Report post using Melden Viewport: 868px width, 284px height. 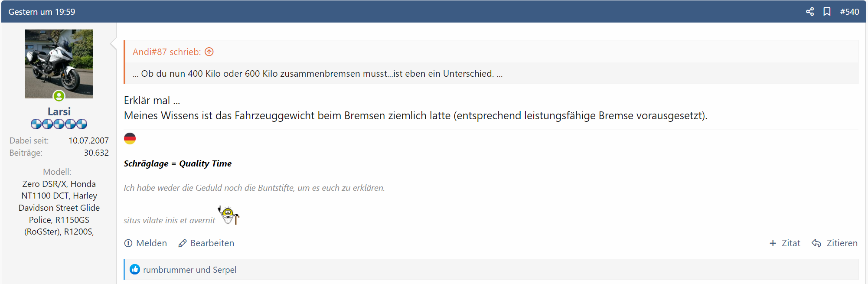point(146,243)
